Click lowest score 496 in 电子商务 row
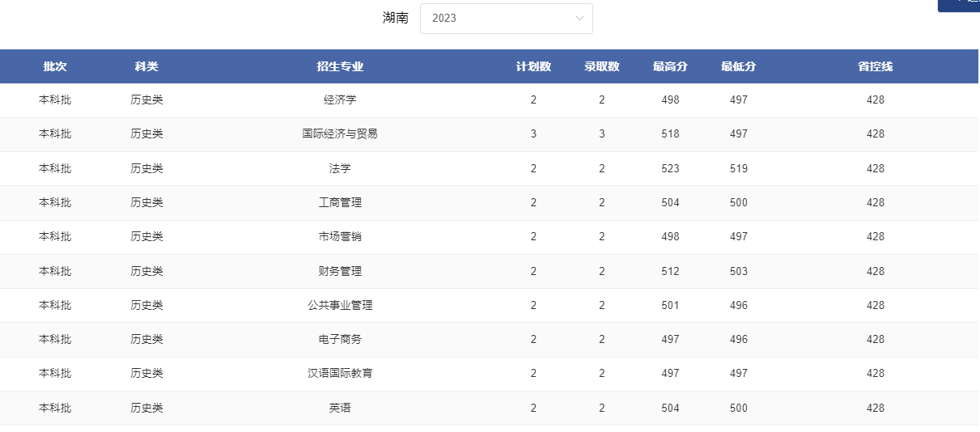The image size is (980, 432). pyautogui.click(x=738, y=339)
